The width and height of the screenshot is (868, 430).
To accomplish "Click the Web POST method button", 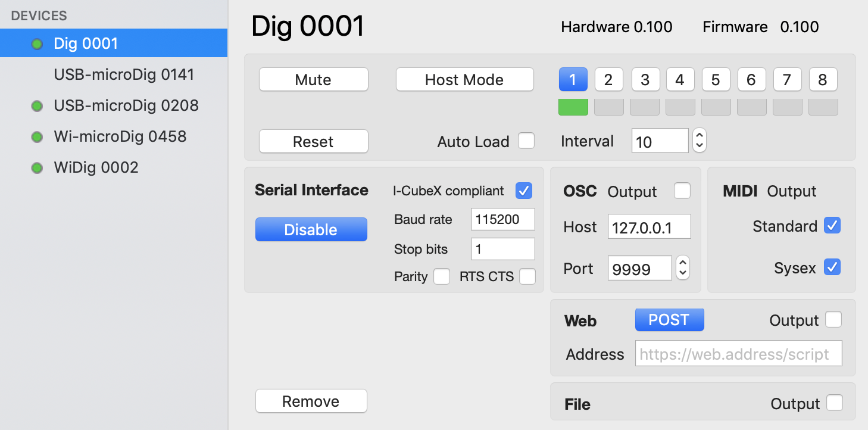I will click(670, 320).
